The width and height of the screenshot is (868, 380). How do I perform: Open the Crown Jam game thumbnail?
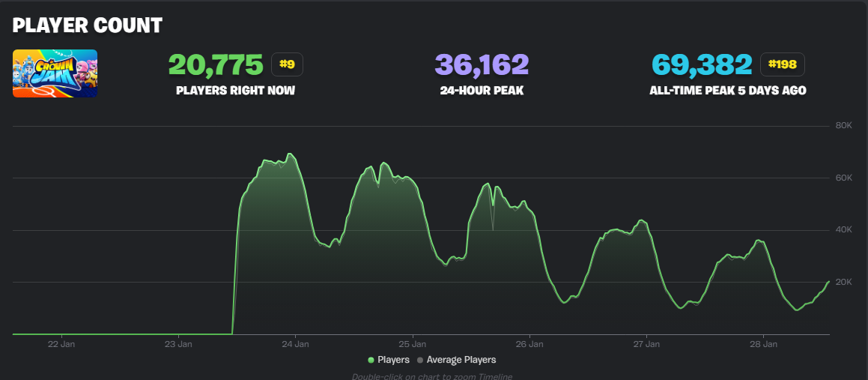55,73
